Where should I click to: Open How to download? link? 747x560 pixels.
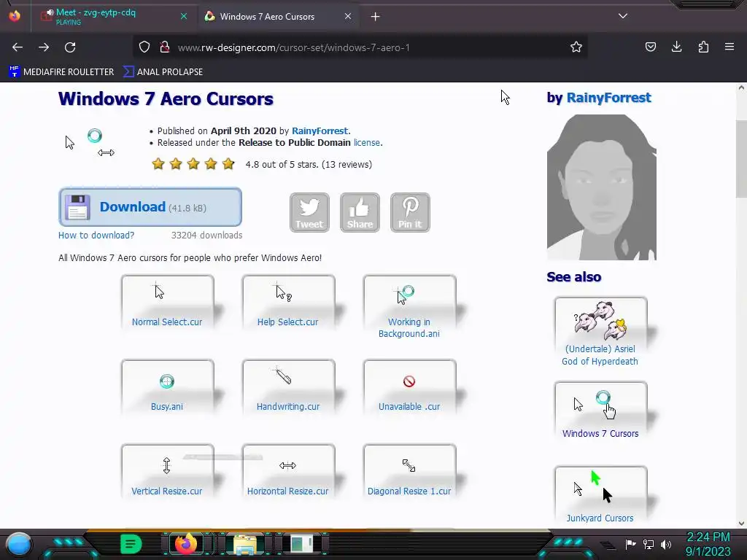(96, 236)
